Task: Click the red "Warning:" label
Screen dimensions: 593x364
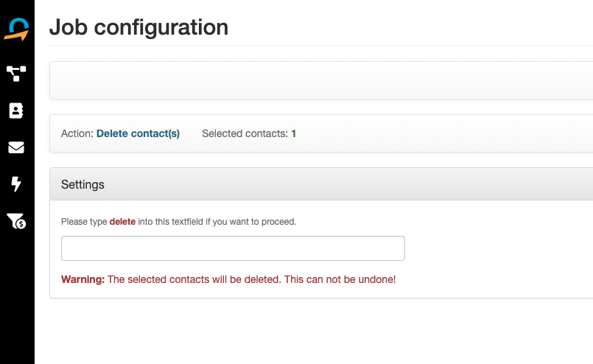Action: (x=83, y=279)
